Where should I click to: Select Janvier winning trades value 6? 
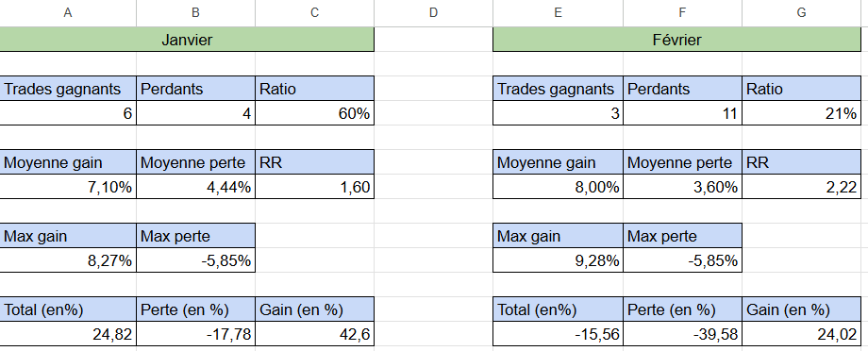[x=68, y=113]
